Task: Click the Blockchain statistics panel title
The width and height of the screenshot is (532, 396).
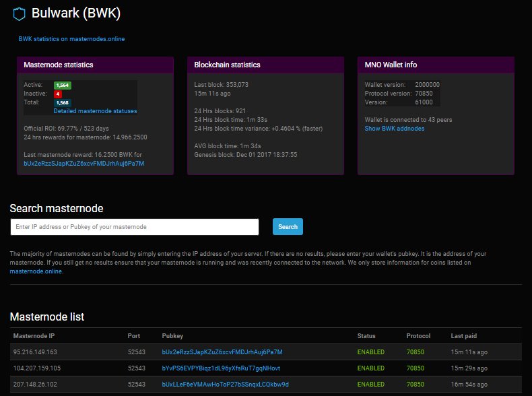Action: point(227,65)
